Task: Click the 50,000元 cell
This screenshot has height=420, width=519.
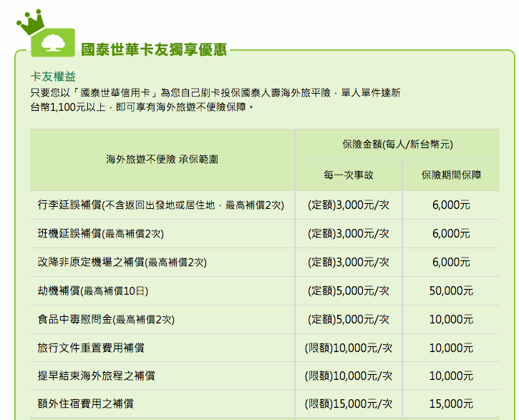Action: (x=451, y=290)
